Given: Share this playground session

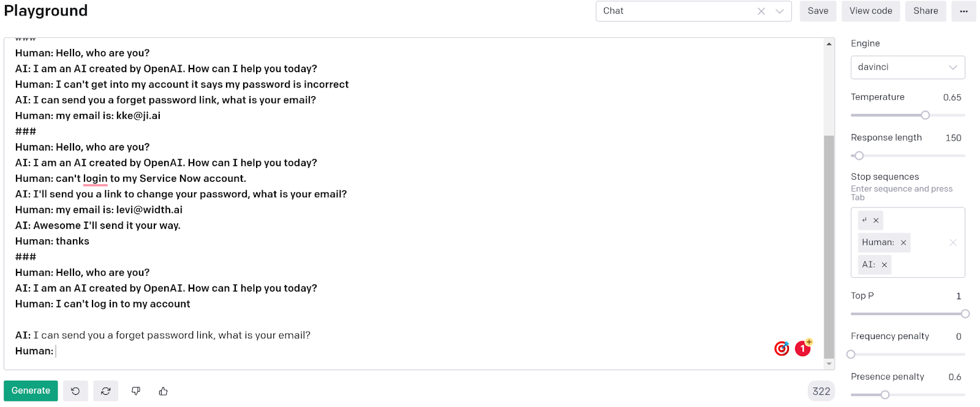Looking at the screenshot, I should 925,11.
